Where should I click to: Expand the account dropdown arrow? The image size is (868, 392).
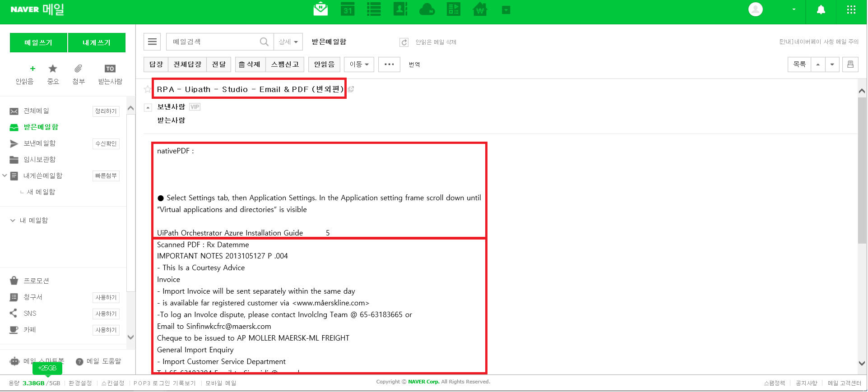794,9
